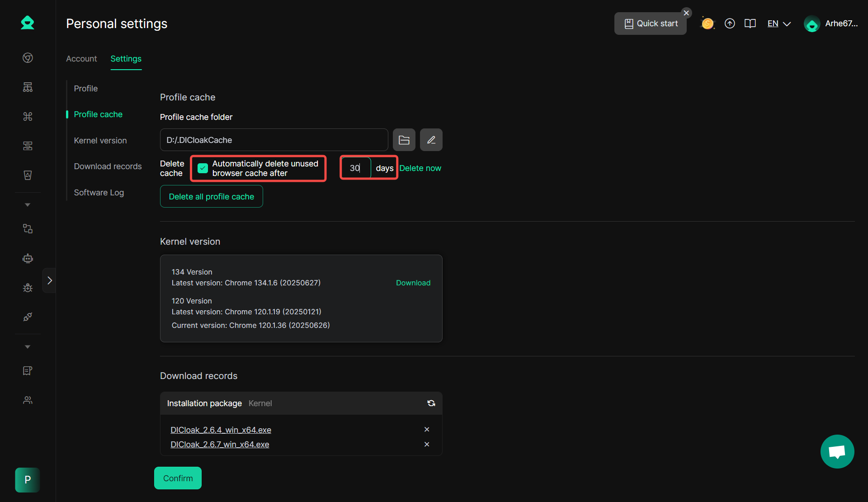868x502 pixels.
Task: Open DICloak_2.6.4_win_x64.exe link
Action: tap(221, 430)
